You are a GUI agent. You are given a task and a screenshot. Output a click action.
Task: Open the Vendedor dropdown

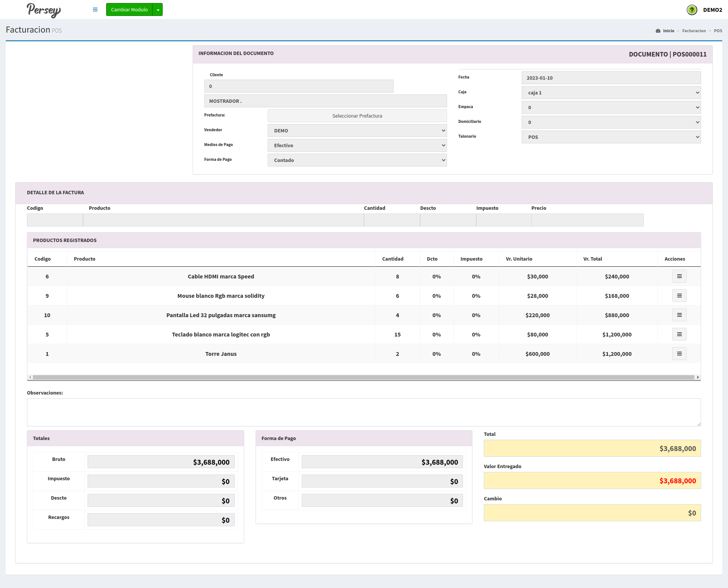point(357,130)
